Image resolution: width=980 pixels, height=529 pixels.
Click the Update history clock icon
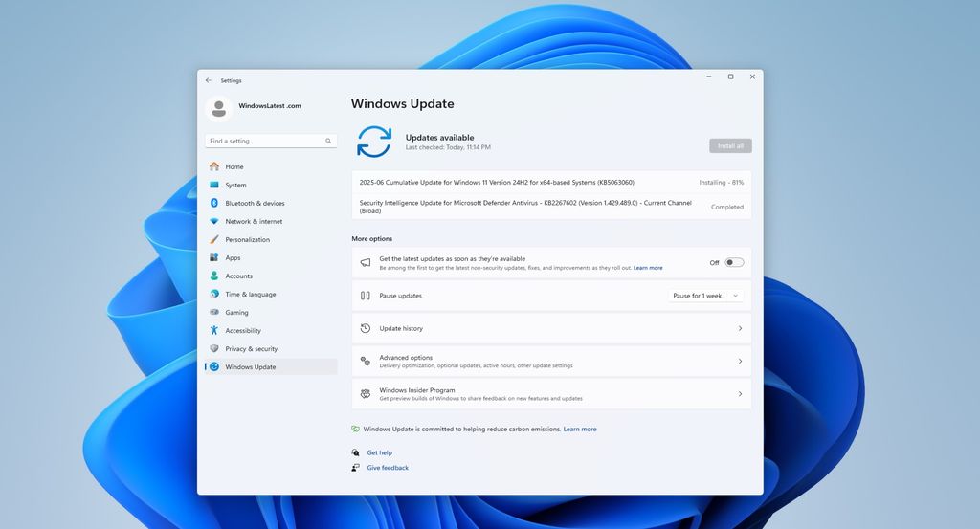(366, 328)
